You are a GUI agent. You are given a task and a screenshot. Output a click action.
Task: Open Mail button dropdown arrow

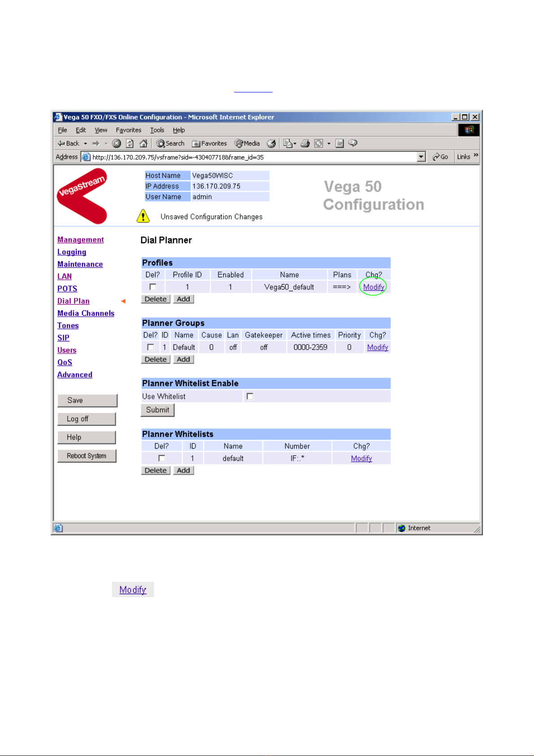(x=295, y=144)
